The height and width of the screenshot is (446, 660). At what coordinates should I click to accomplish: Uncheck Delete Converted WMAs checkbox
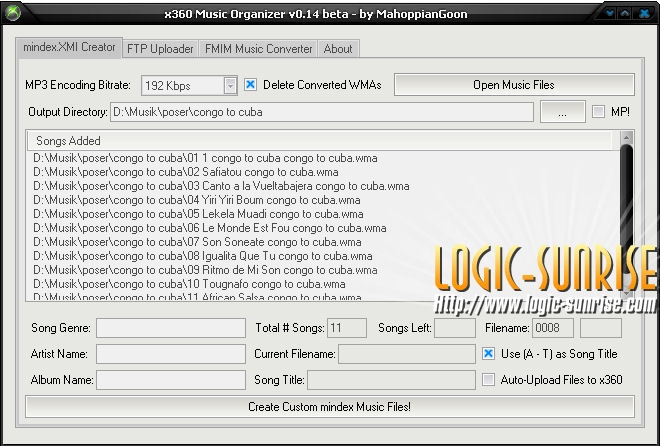250,85
